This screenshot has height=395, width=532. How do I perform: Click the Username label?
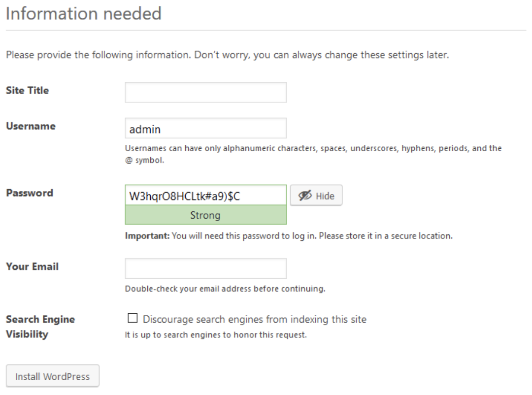pos(31,126)
